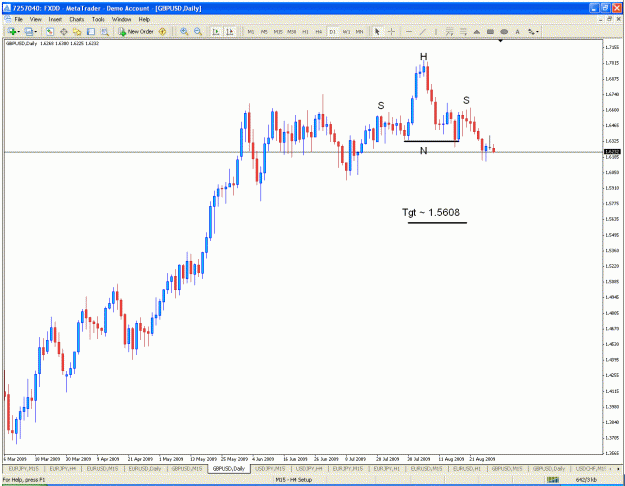The height and width of the screenshot is (486, 625).
Task: Switch timeframe to M30
Action: pyautogui.click(x=292, y=31)
